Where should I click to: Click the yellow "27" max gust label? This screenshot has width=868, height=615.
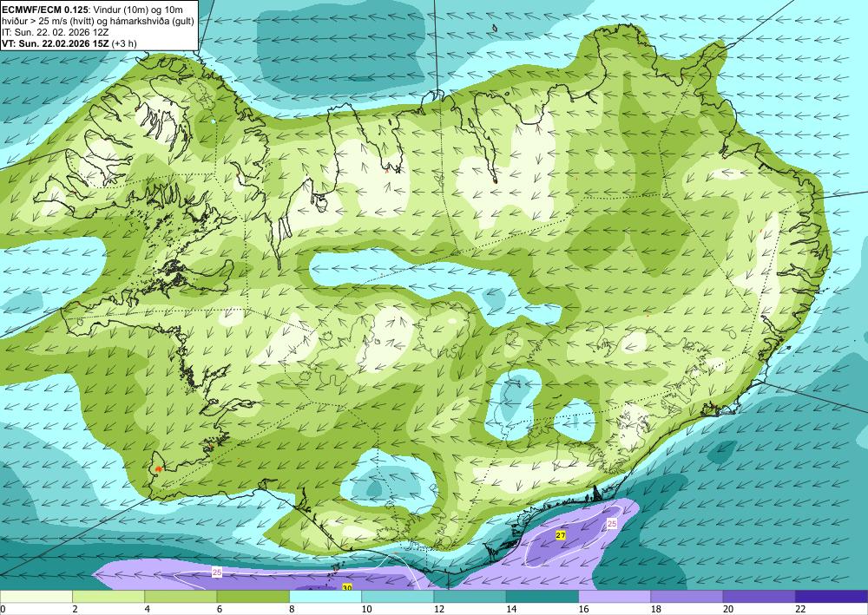561,535
